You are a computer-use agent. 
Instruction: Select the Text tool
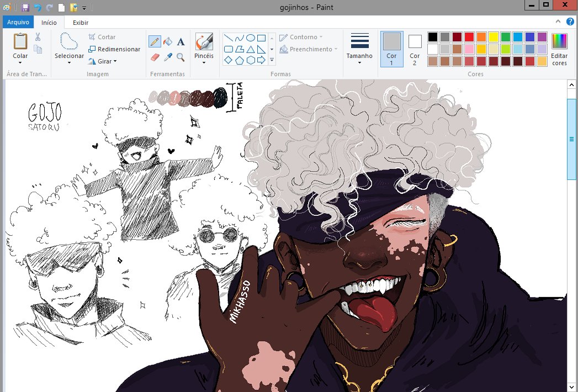[181, 41]
